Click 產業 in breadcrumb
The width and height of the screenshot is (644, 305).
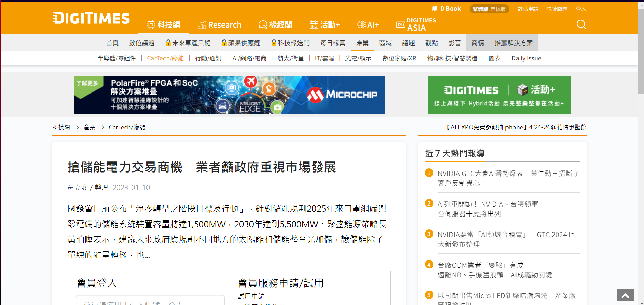(89, 127)
